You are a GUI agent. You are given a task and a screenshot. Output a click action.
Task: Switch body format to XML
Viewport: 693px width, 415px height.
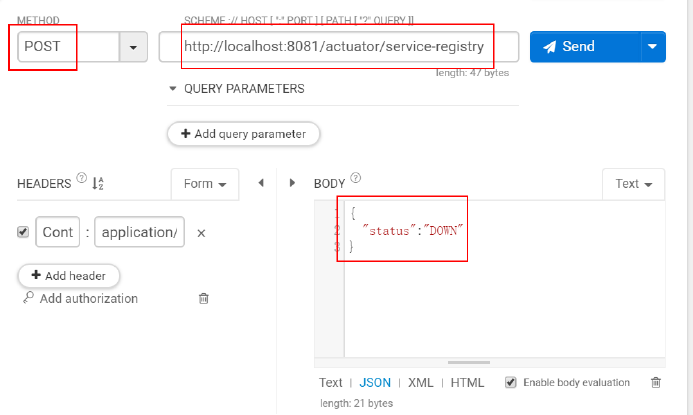coord(421,382)
